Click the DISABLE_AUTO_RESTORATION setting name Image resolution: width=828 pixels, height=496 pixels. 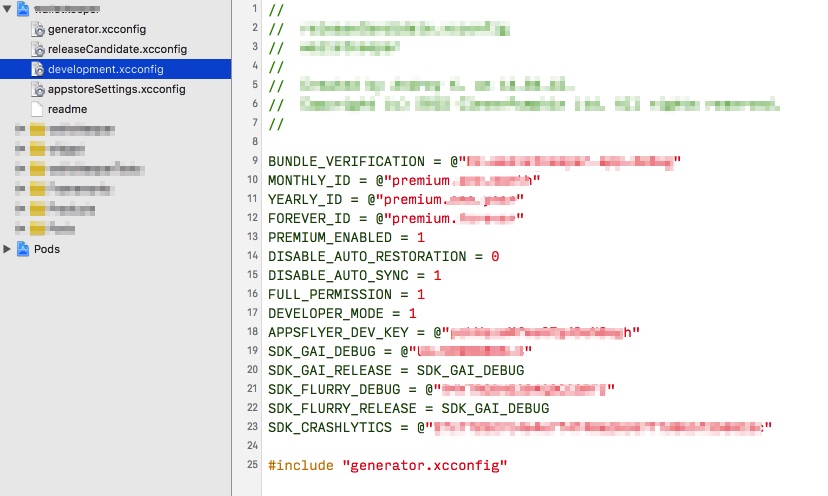367,257
